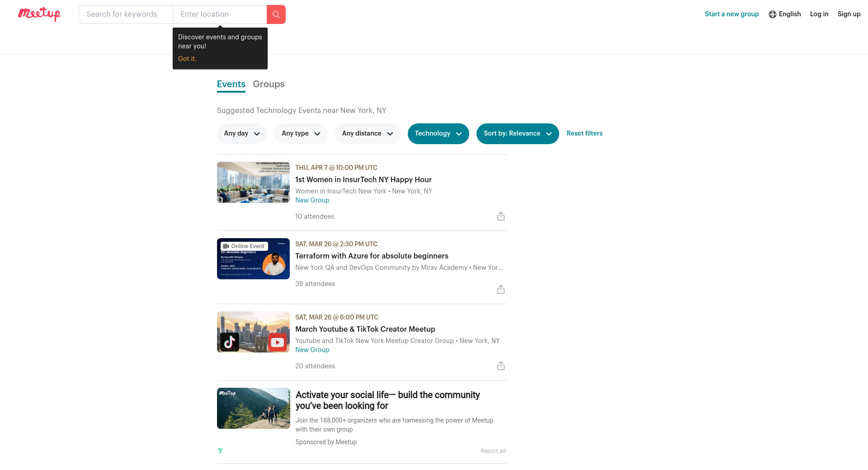Expand the Technology category filter
Screen dimensions: 868x470
pos(438,134)
